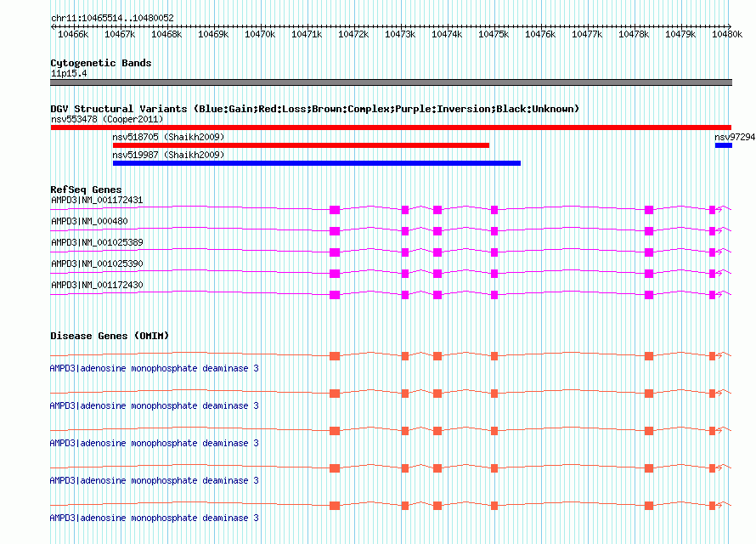
Task: Click the 10474k ruler tick label
Action: coord(447,34)
